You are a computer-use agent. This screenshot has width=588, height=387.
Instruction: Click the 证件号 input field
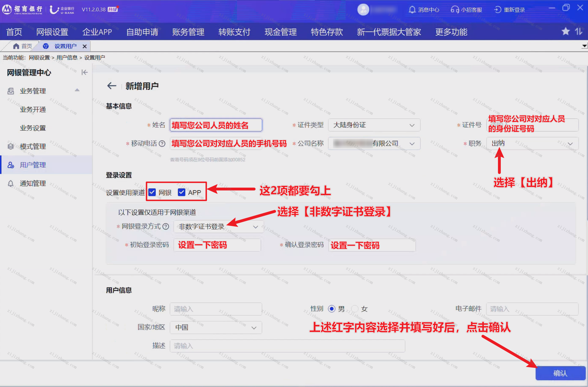(533, 125)
